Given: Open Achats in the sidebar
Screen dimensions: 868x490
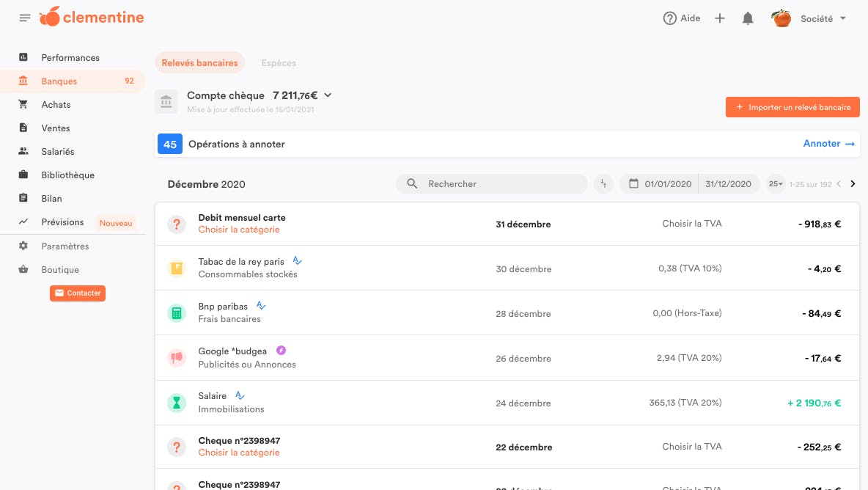Looking at the screenshot, I should tap(56, 105).
